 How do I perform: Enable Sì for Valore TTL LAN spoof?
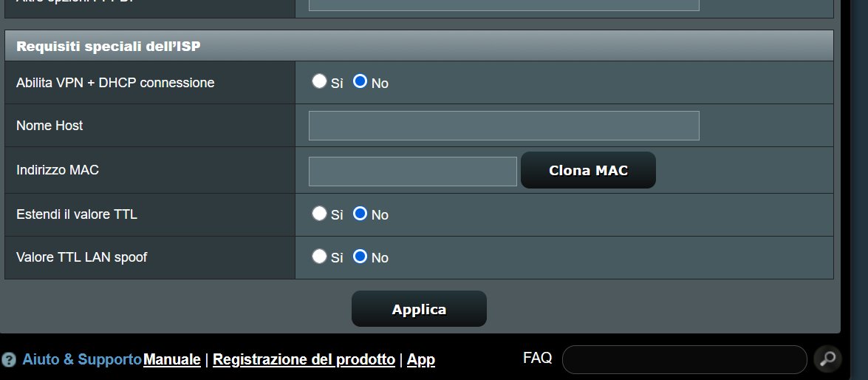click(x=319, y=257)
